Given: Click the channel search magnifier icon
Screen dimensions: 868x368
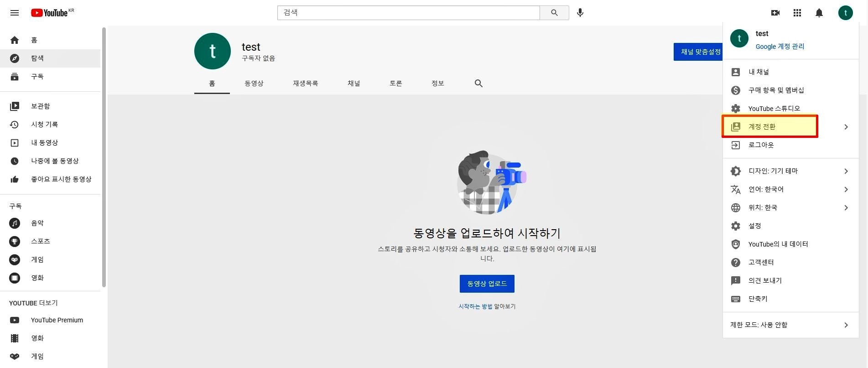Looking at the screenshot, I should point(478,83).
